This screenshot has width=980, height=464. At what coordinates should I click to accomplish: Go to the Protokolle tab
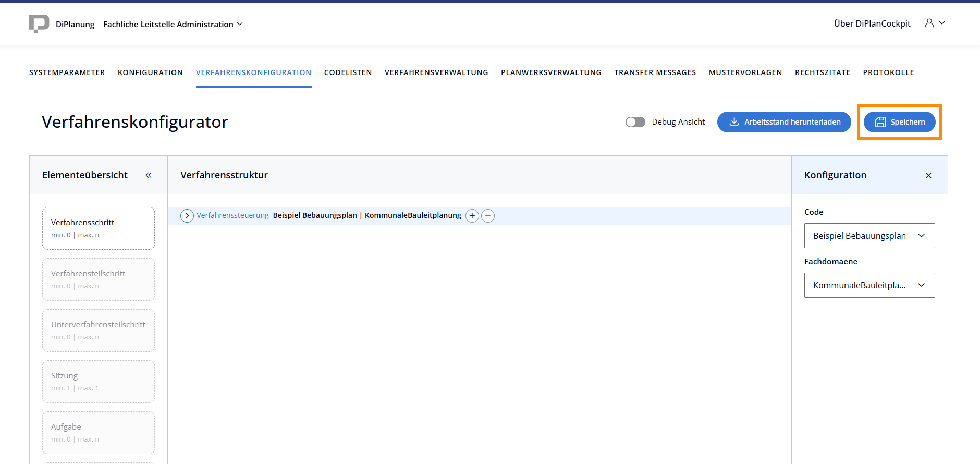point(888,72)
